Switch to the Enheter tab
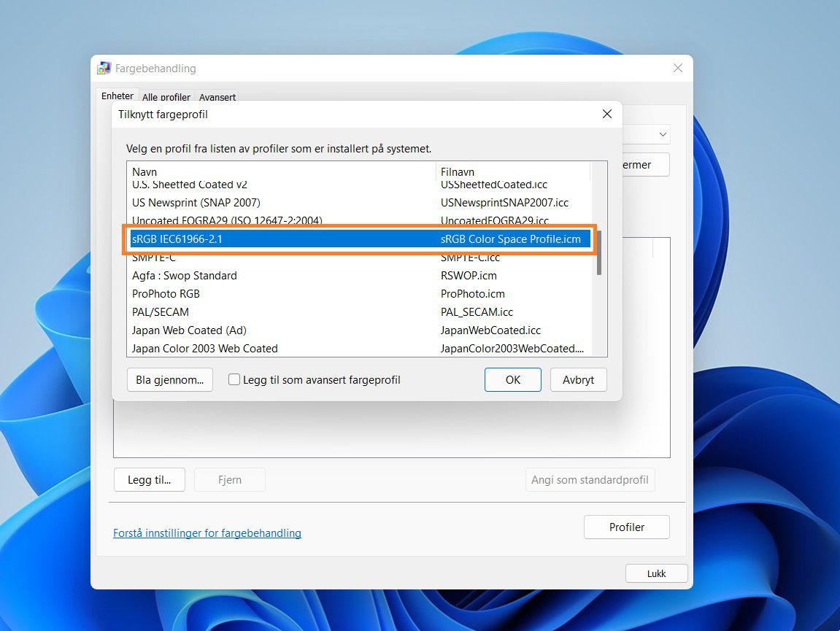 coord(117,96)
